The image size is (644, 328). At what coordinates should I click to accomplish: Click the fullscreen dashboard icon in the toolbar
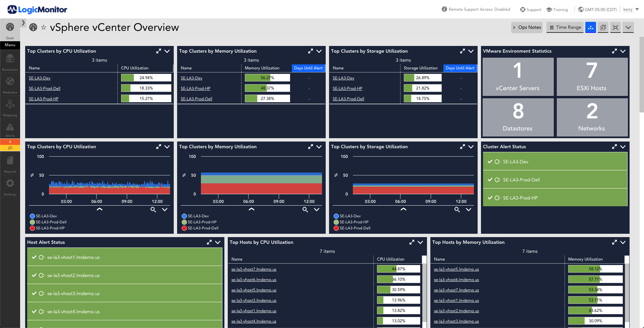pyautogui.click(x=615, y=27)
